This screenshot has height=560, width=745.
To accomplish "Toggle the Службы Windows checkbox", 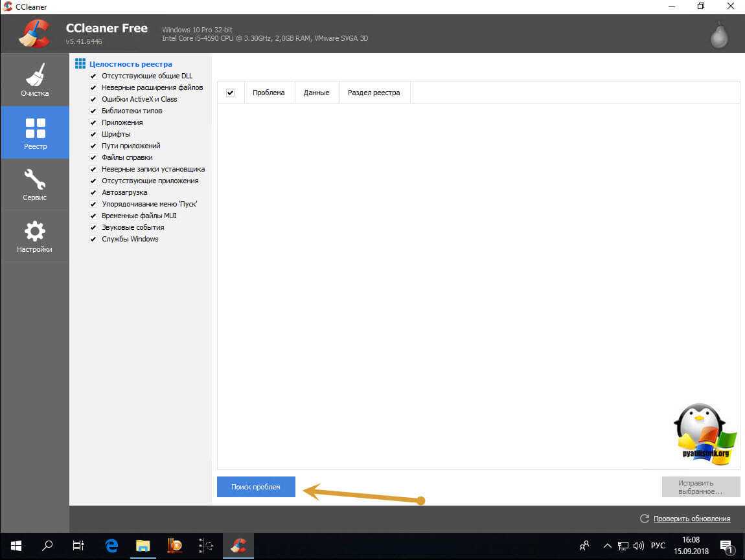I will click(x=93, y=240).
